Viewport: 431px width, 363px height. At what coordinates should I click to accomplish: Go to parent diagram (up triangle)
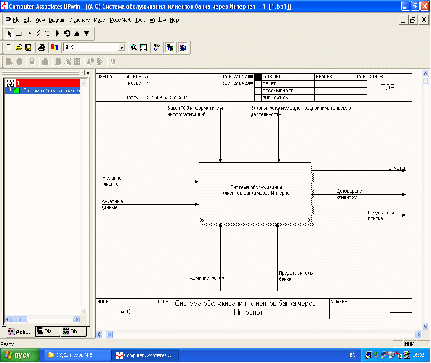(x=77, y=33)
